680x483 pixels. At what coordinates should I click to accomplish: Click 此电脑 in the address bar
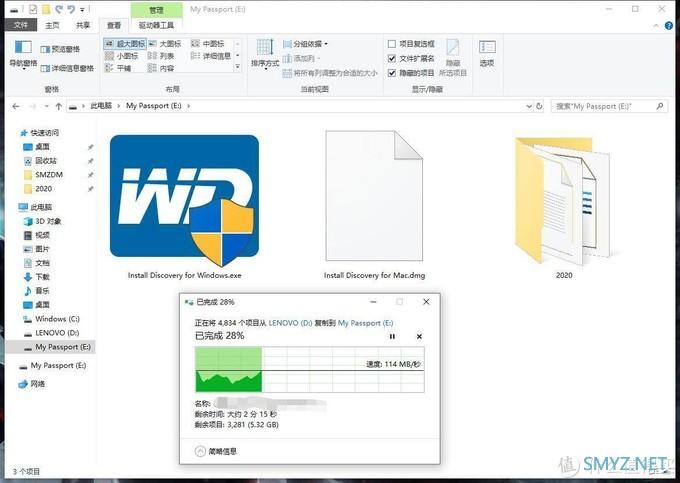(x=101, y=106)
